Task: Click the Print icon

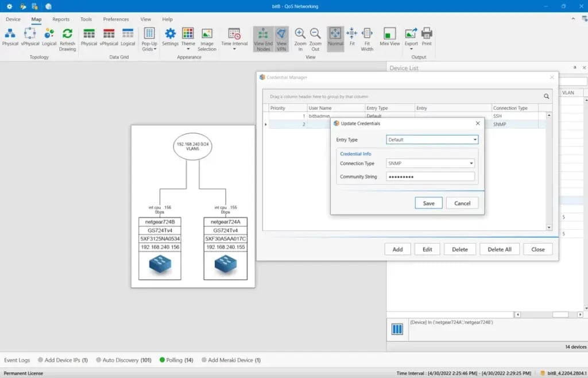Action: coord(427,37)
